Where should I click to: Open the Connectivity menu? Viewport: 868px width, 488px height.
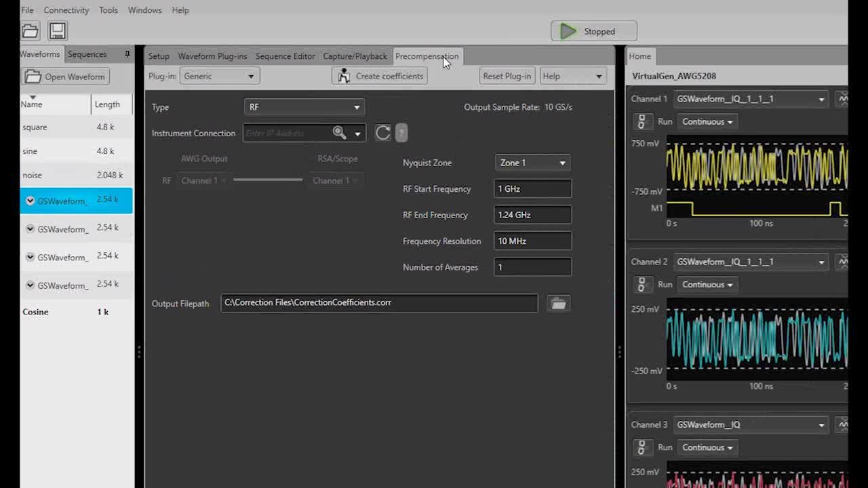pos(66,10)
